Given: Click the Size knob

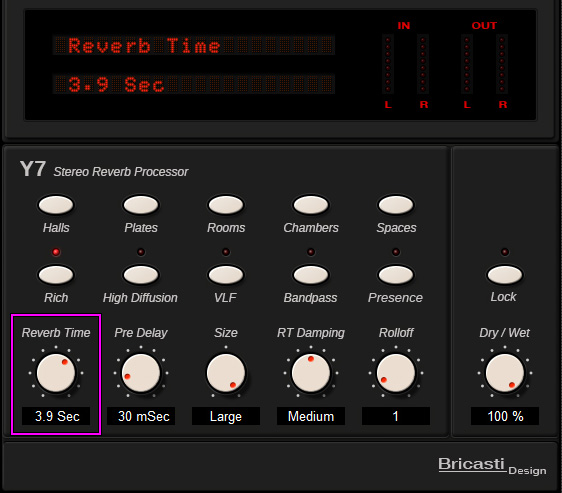Looking at the screenshot, I should coord(226,373).
